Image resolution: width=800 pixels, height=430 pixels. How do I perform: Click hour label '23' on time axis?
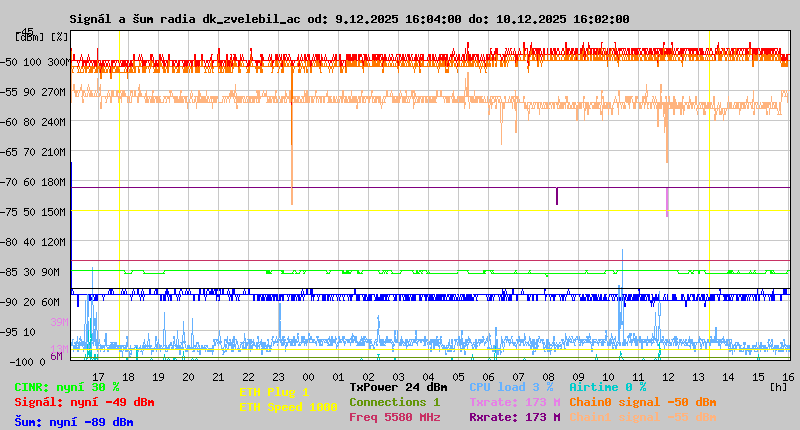tap(279, 377)
